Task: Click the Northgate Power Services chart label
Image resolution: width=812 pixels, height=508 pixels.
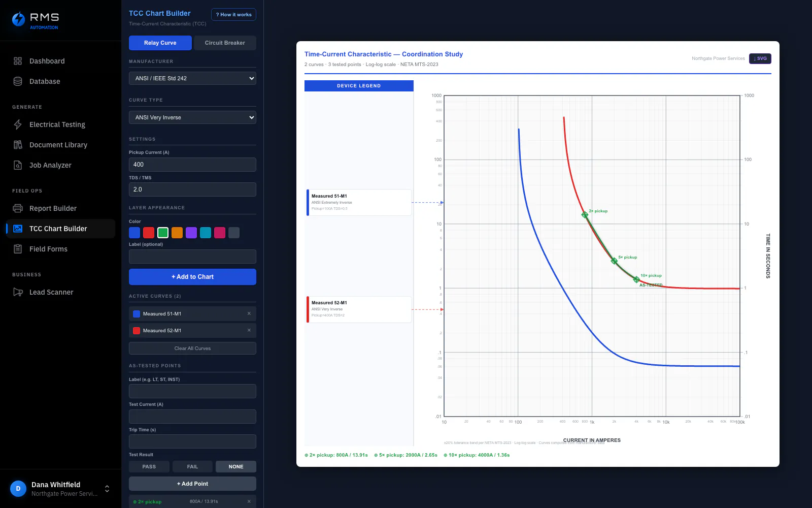Action: pyautogui.click(x=718, y=58)
